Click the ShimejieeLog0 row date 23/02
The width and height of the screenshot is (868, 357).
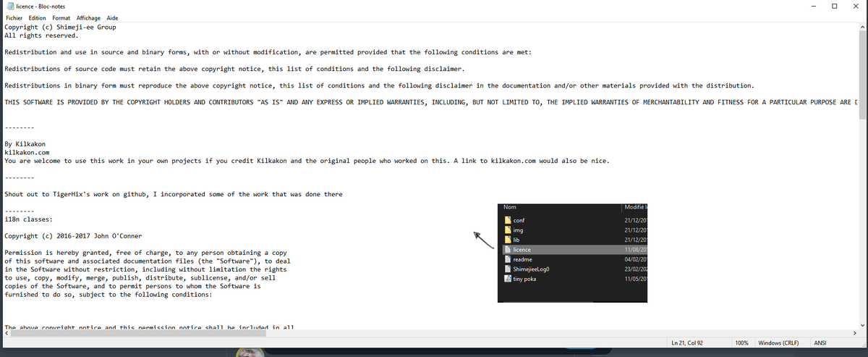634,269
